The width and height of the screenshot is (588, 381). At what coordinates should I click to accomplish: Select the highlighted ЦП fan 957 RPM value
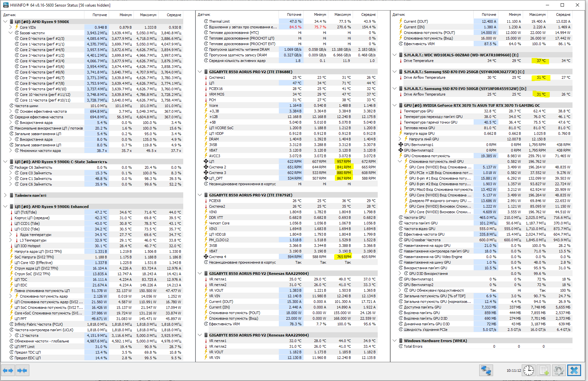(x=344, y=161)
